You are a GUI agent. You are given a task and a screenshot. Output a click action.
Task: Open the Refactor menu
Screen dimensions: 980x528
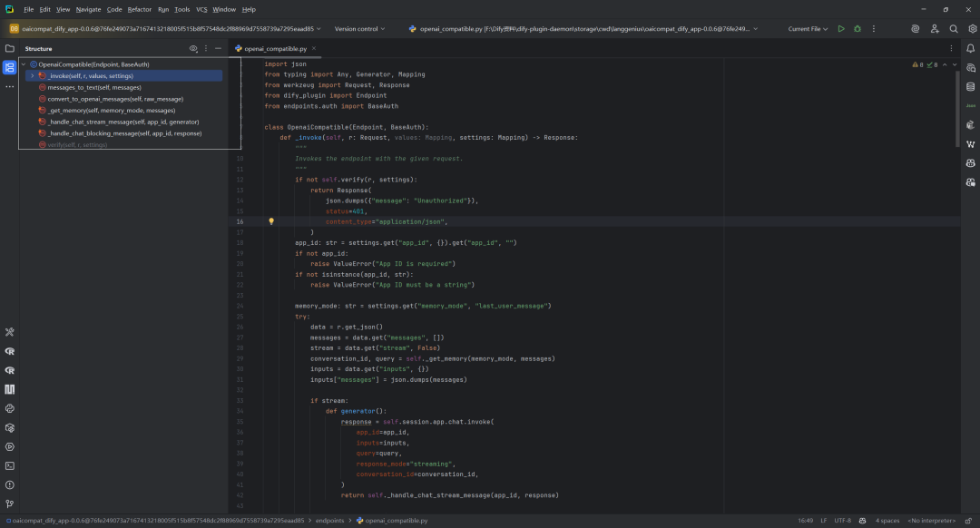pos(140,9)
